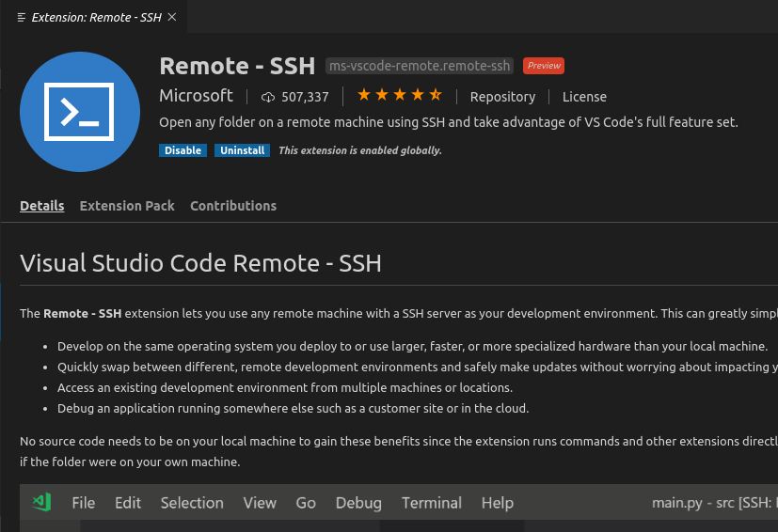Viewport: 778px width, 532px height.
Task: Click Go menu in the README screenshot
Action: 306,503
